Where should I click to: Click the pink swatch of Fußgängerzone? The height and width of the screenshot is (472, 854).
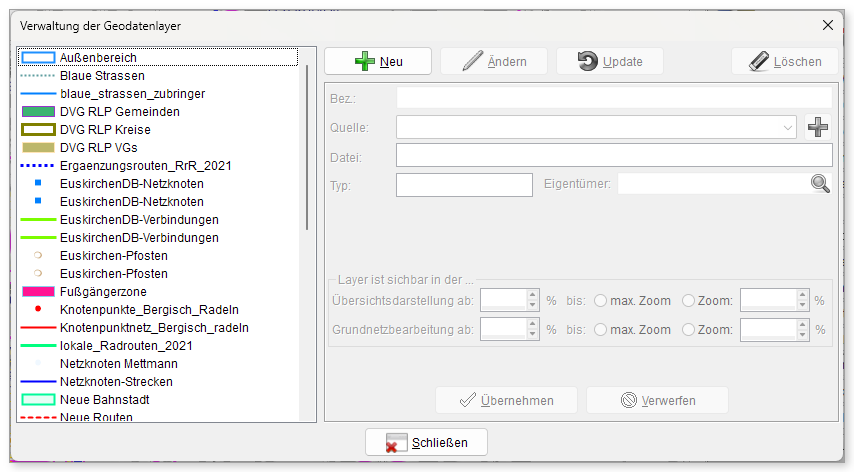(38, 292)
